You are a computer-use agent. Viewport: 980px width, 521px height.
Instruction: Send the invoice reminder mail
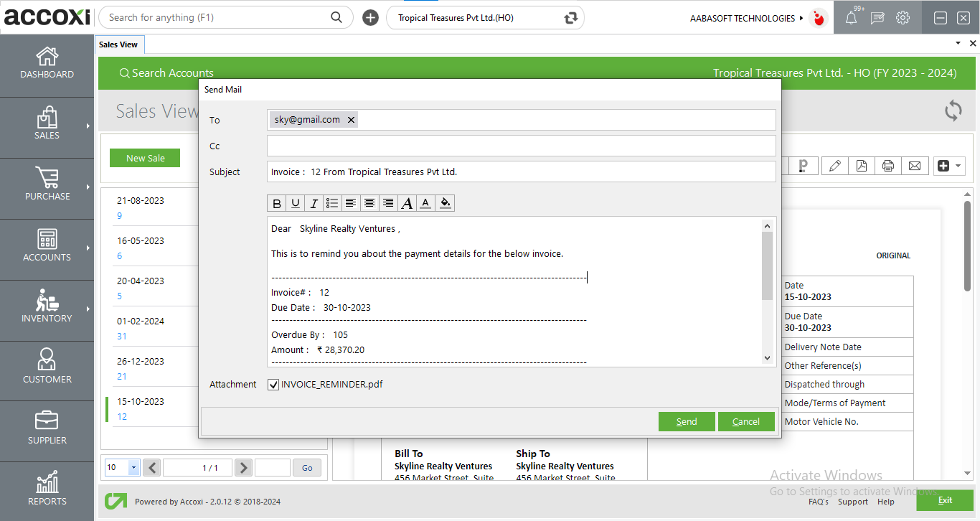[687, 421]
